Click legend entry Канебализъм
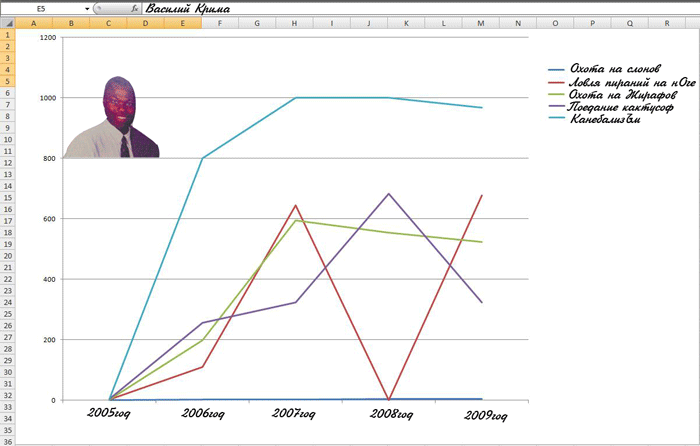Screen dimensions: 700x446 [x=605, y=119]
